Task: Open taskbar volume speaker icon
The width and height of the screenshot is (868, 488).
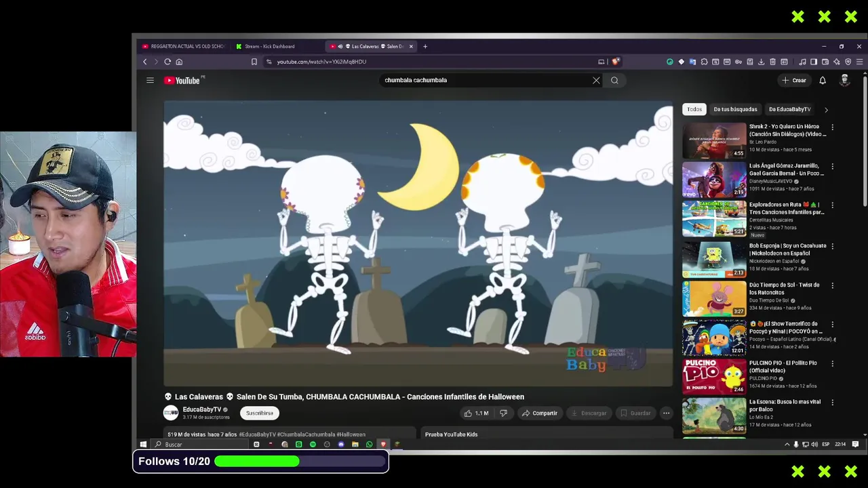Action: pyautogui.click(x=814, y=445)
